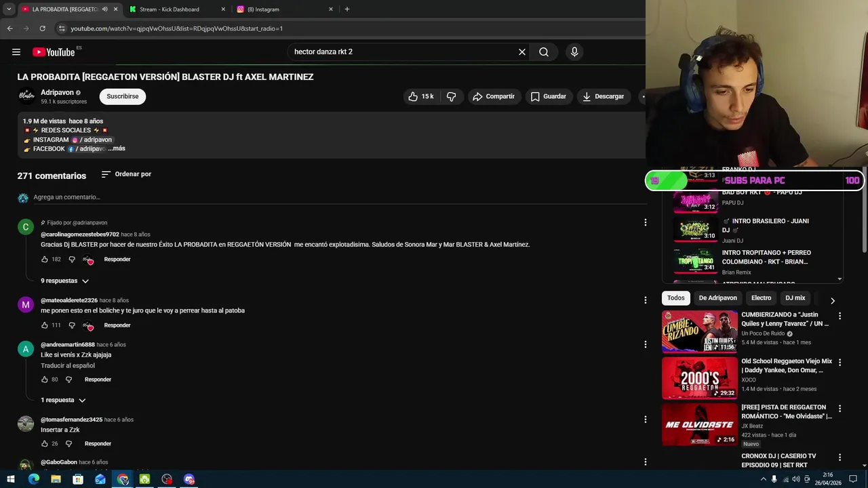The height and width of the screenshot is (488, 868).
Task: Show more filter chips with right arrow
Action: pyautogui.click(x=833, y=300)
